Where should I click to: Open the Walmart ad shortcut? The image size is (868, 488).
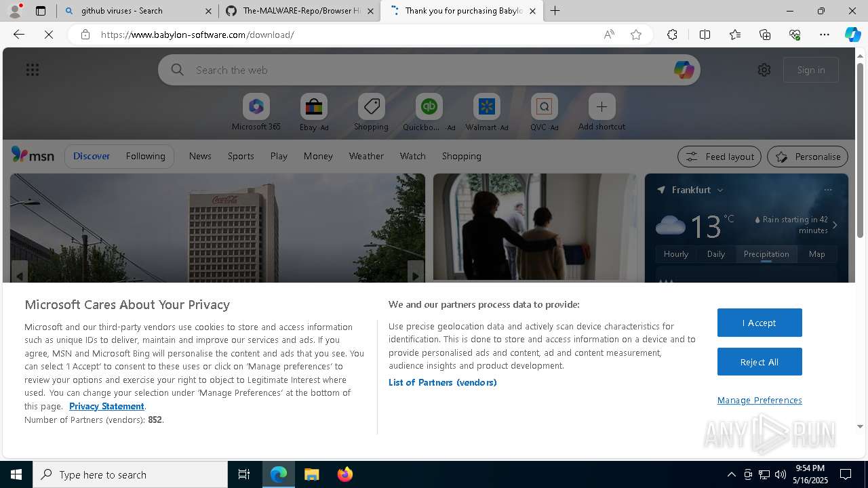487,113
